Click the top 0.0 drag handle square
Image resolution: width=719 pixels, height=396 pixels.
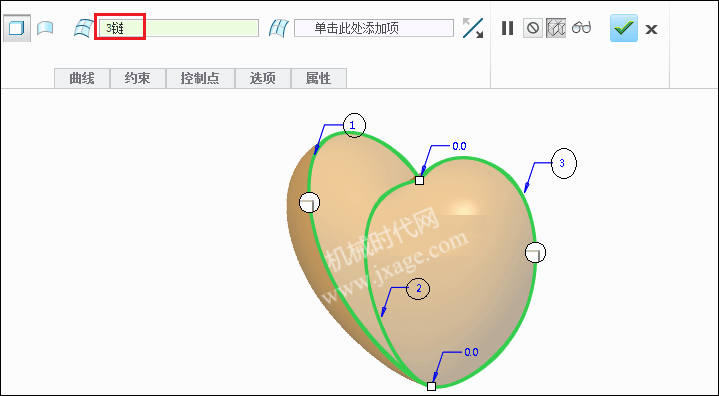click(x=419, y=180)
